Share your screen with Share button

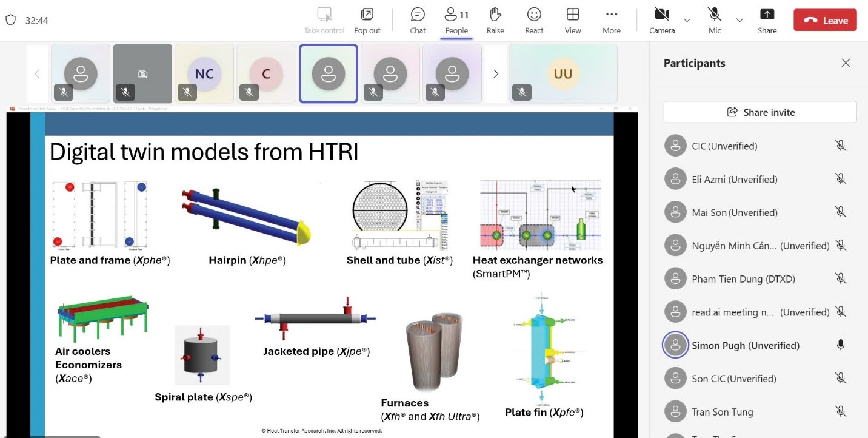[767, 21]
